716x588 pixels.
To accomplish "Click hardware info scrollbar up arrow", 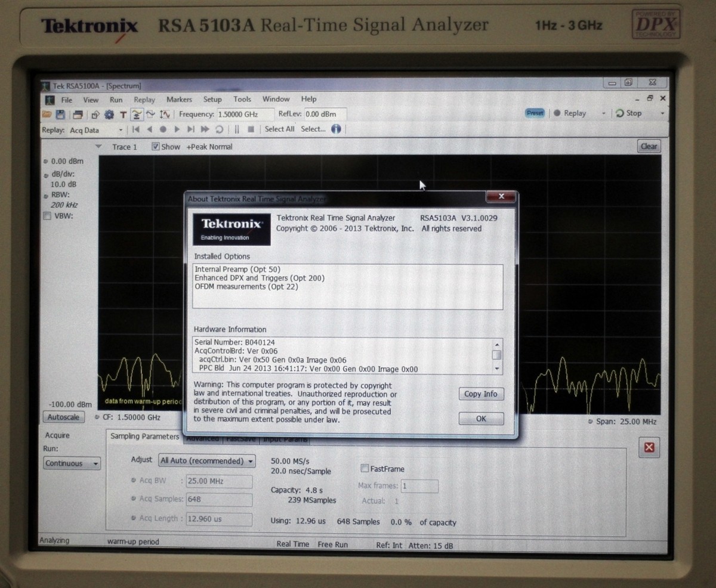I will 496,344.
